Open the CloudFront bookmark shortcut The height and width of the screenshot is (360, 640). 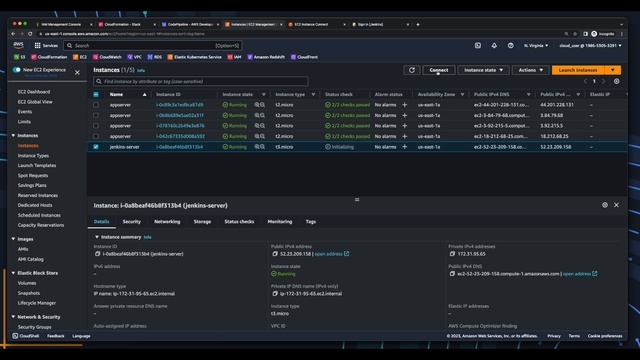(304, 57)
